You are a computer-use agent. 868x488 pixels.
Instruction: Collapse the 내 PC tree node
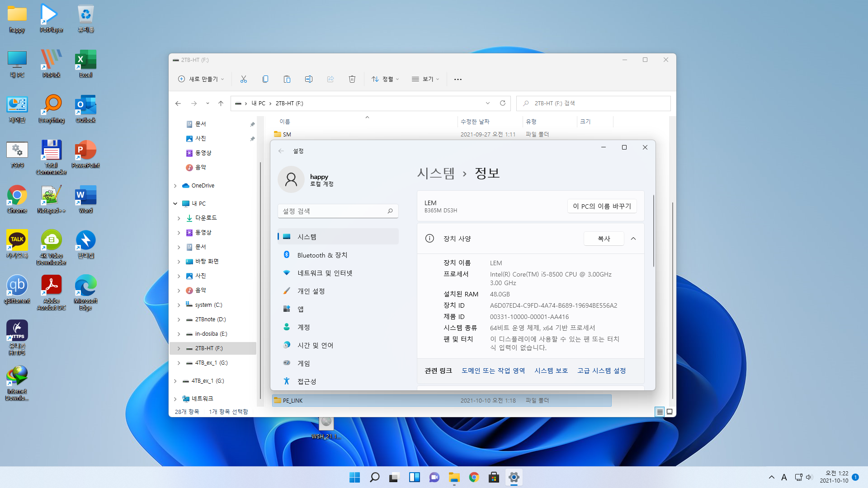click(175, 204)
